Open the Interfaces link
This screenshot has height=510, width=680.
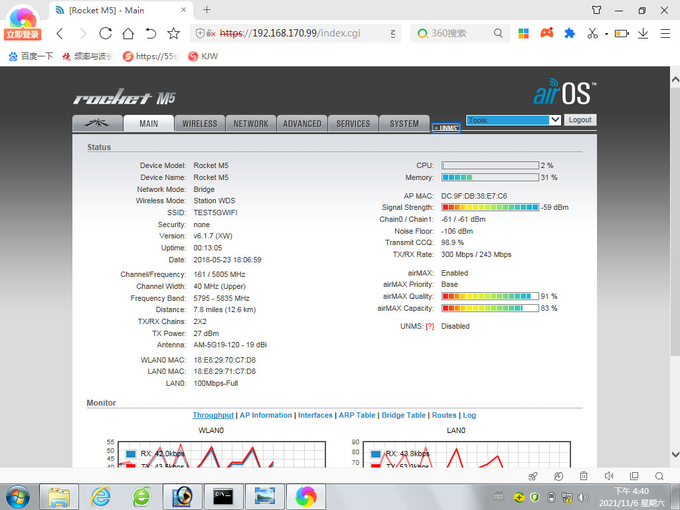(315, 415)
